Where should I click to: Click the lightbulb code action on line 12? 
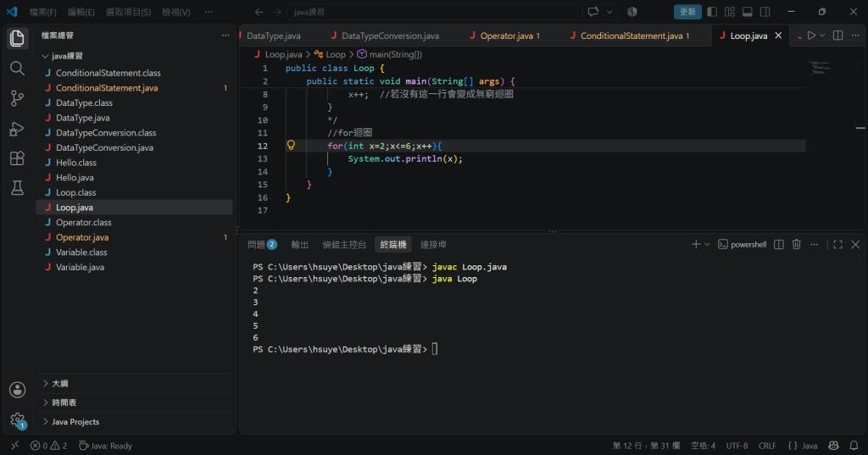291,146
